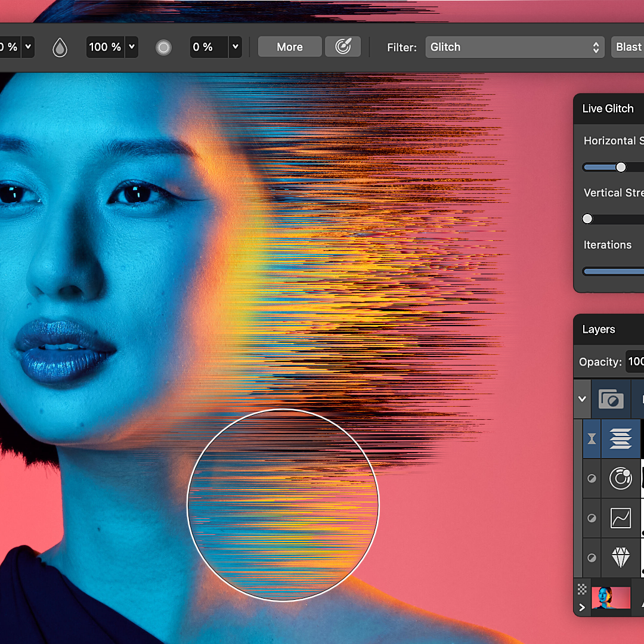The image size is (644, 644).
Task: Click the circular adjustment layer icon
Action: (x=621, y=478)
